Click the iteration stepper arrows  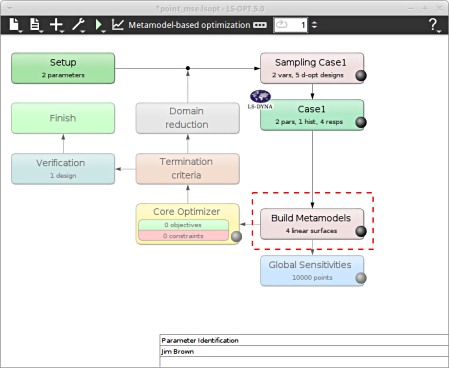click(314, 25)
